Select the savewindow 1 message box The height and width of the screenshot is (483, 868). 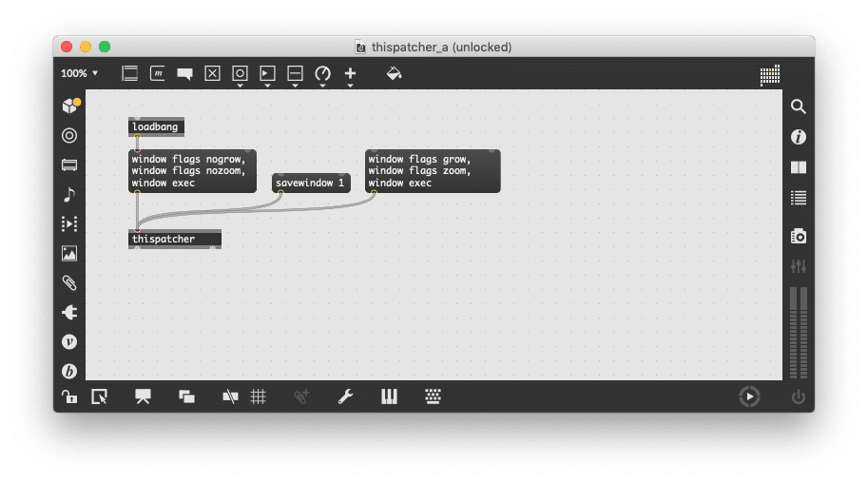click(x=311, y=183)
